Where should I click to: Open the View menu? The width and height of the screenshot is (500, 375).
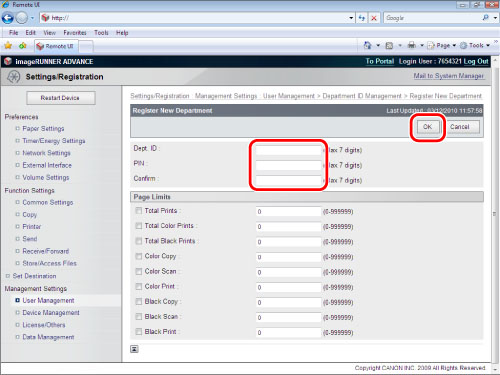49,33
